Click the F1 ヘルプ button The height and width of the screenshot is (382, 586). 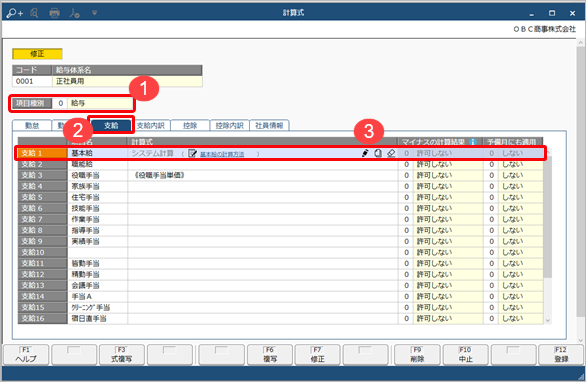coord(26,355)
